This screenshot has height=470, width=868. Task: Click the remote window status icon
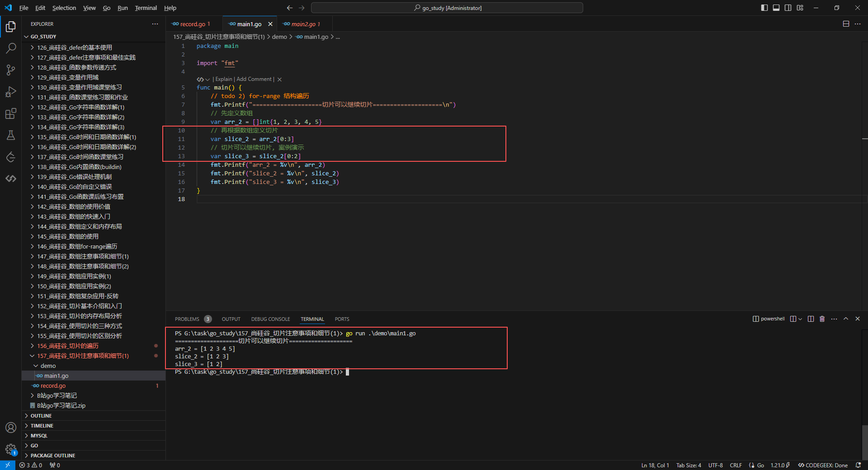point(8,465)
